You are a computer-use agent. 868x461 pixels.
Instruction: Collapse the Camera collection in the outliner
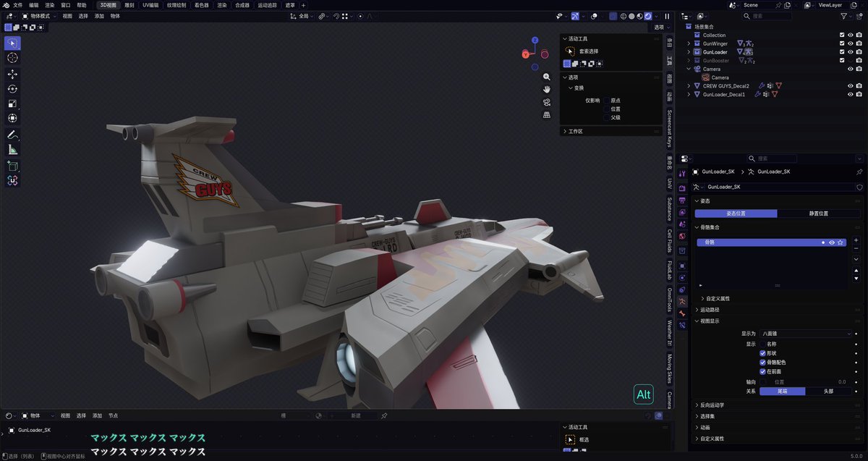click(x=688, y=69)
